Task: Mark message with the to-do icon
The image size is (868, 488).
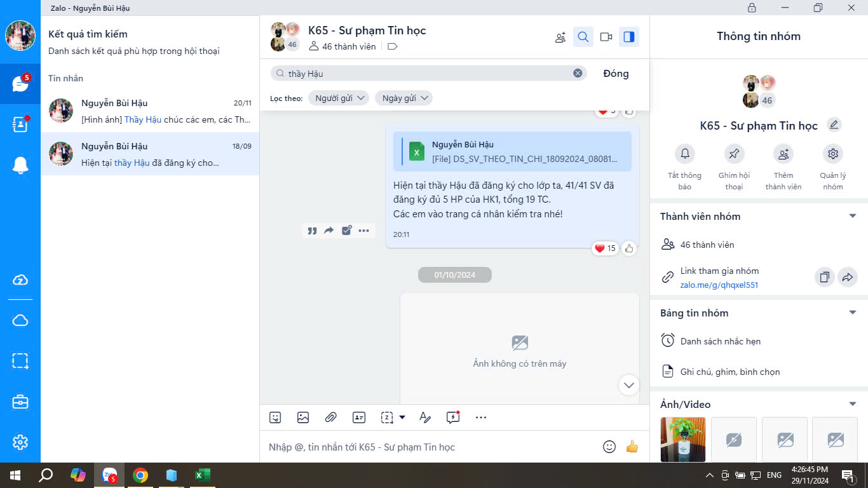Action: tap(346, 231)
